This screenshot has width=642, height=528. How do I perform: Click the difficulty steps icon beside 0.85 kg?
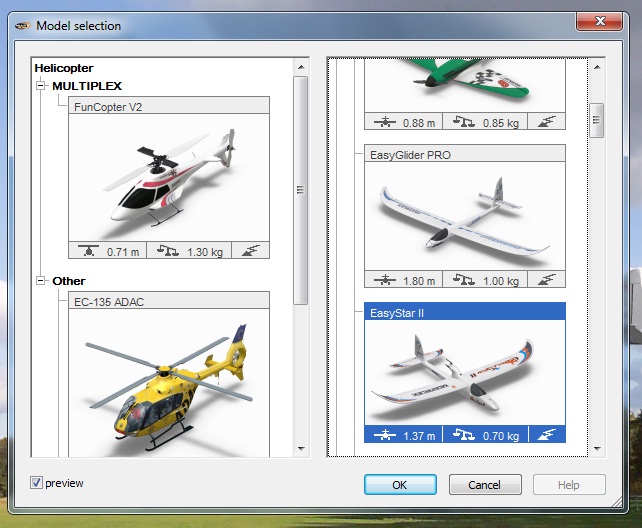[x=547, y=122]
